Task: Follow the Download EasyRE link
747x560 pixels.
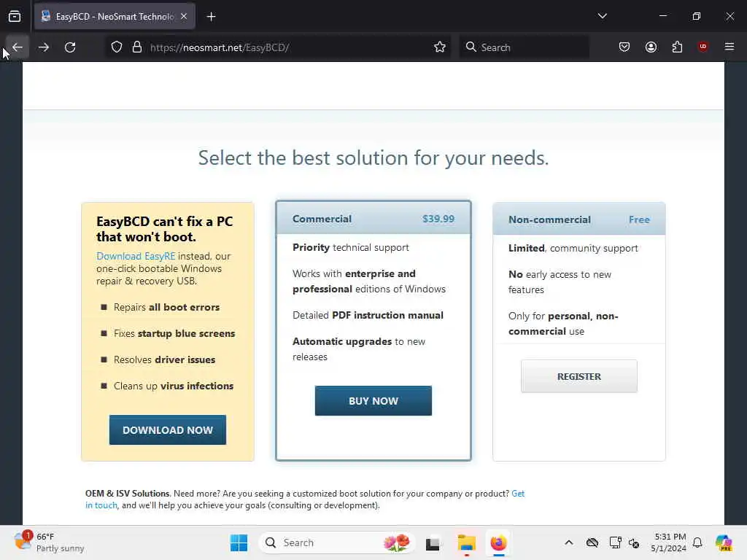Action: [x=135, y=256]
